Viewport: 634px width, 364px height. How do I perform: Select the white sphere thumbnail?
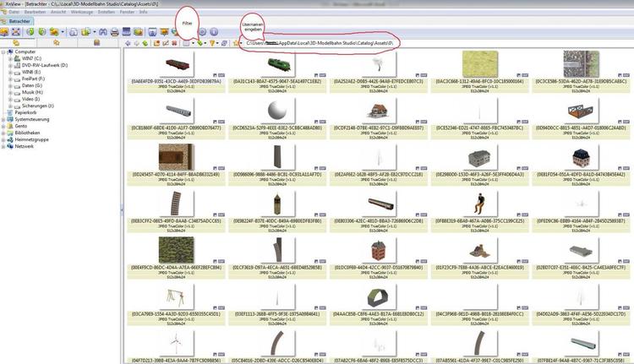coord(276,111)
